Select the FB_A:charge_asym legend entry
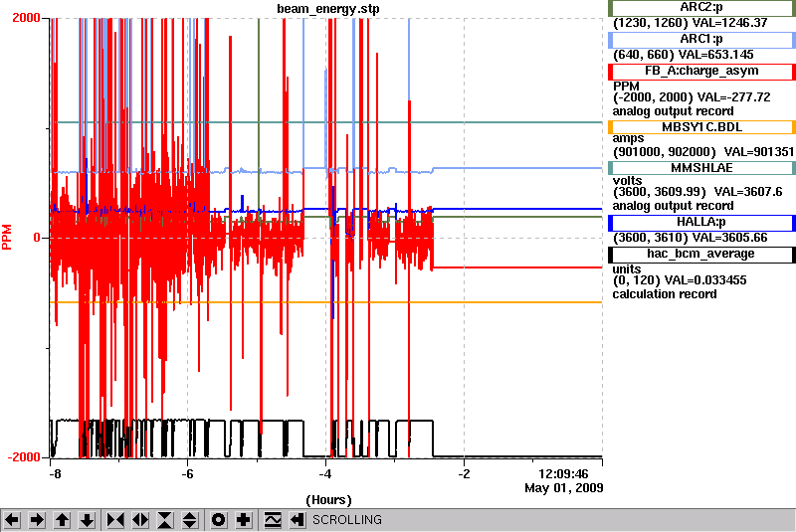 coord(701,72)
